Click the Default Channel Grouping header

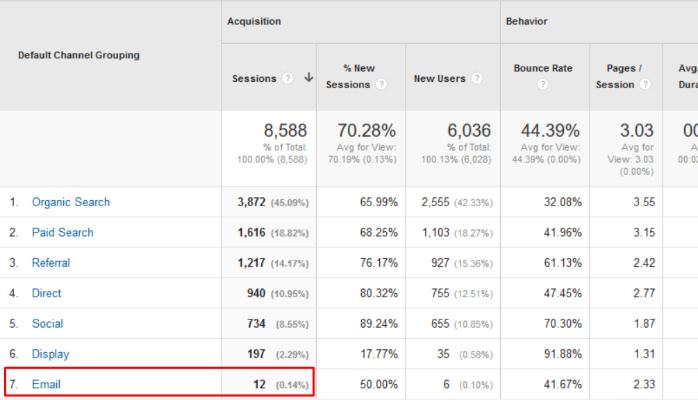click(x=79, y=55)
